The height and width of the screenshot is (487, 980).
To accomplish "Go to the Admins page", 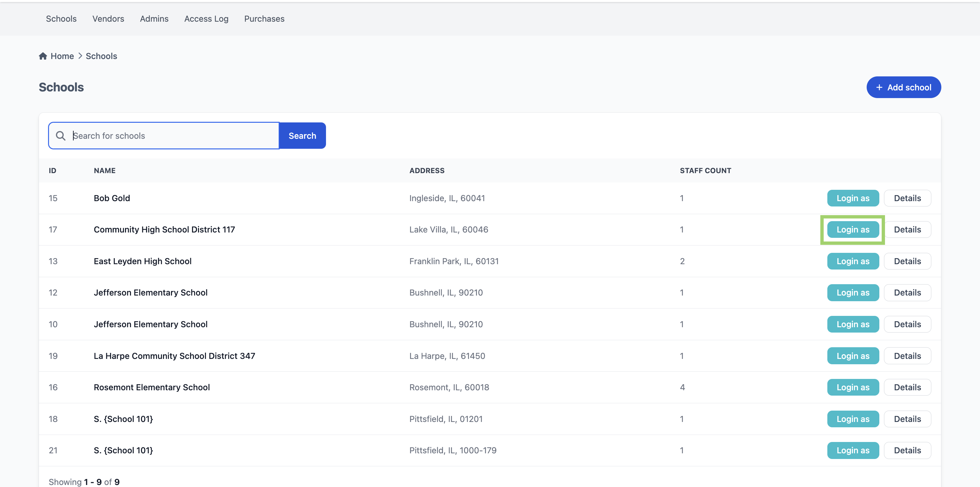I will click(x=154, y=19).
